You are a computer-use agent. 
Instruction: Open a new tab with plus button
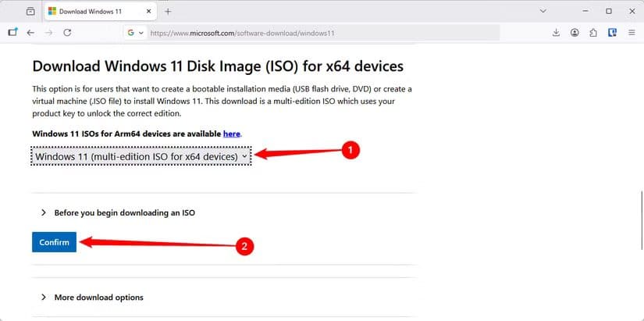168,12
